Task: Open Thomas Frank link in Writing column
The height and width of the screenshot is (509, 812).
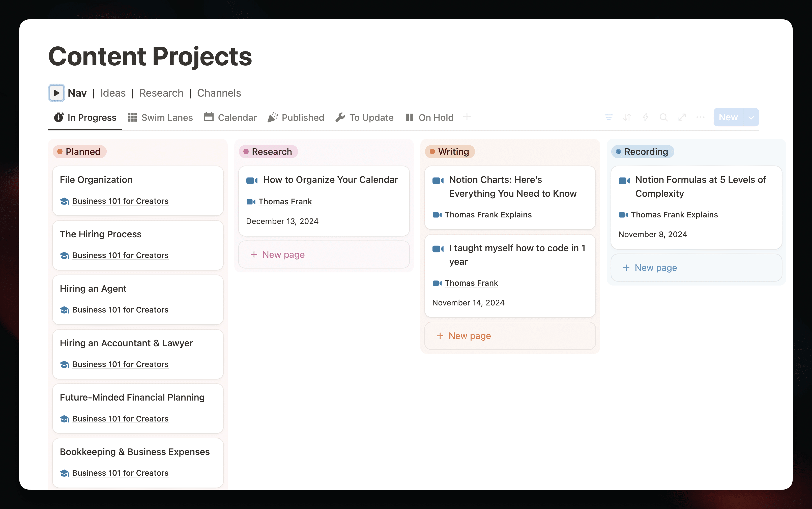Action: coord(471,283)
